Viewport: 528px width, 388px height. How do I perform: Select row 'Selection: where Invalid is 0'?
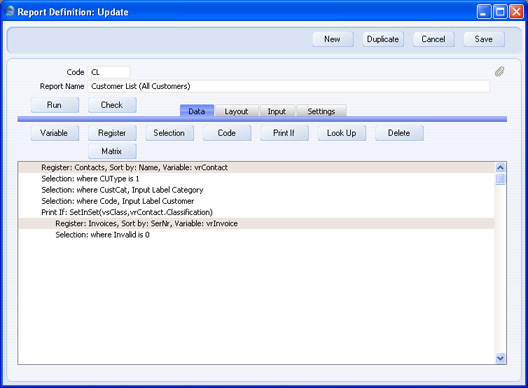coord(256,235)
